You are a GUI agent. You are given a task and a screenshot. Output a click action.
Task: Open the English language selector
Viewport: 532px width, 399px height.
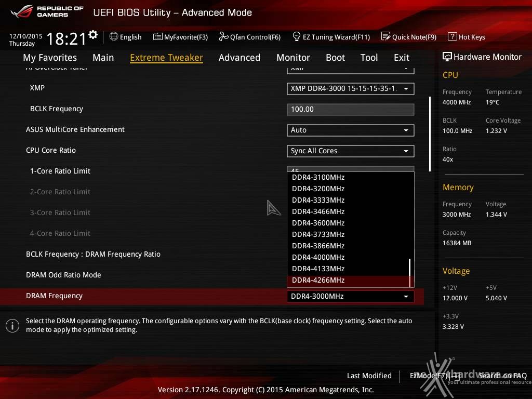pyautogui.click(x=126, y=37)
